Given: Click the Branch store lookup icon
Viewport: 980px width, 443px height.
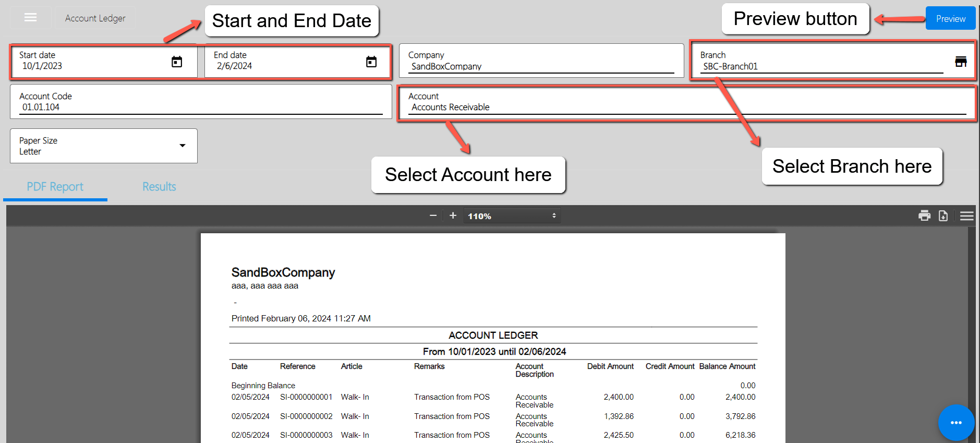Looking at the screenshot, I should point(961,62).
